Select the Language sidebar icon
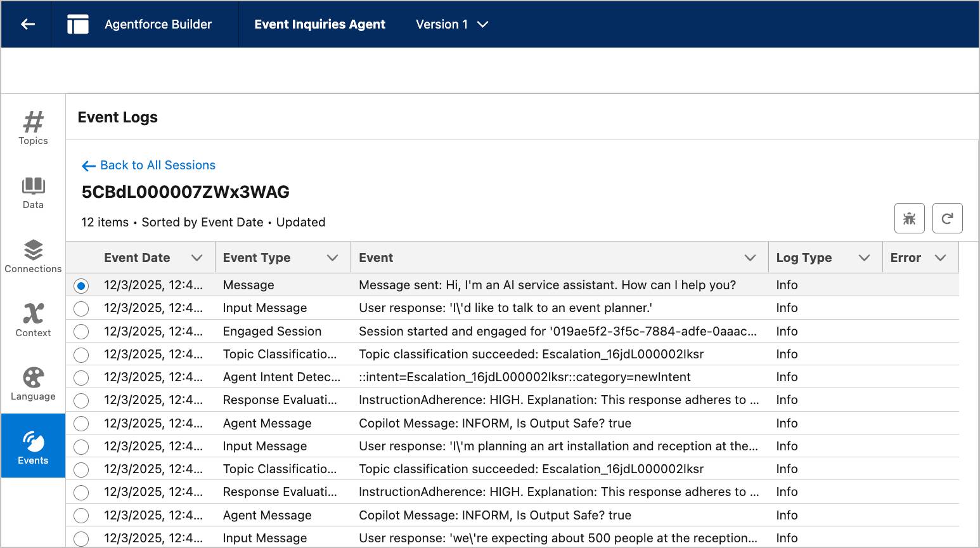 point(33,383)
